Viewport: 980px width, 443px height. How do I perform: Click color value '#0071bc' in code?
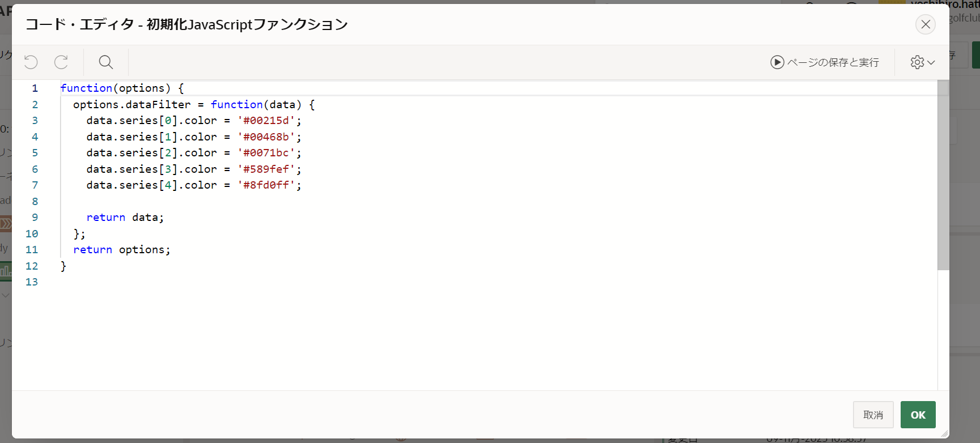269,153
